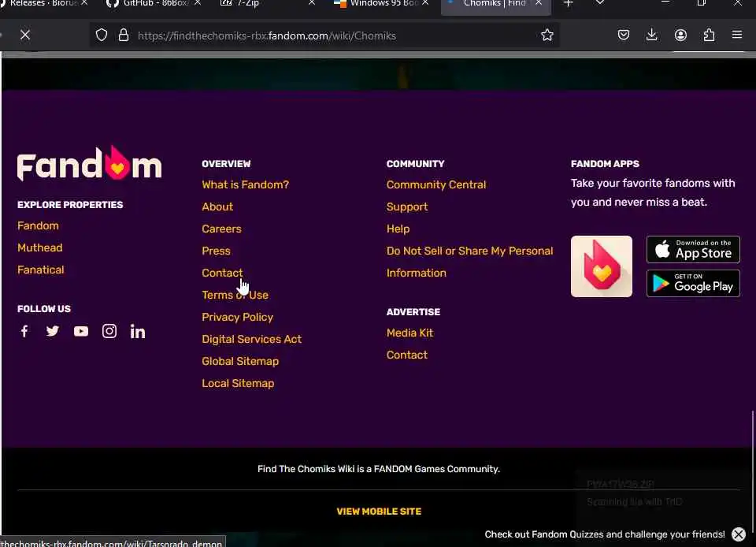Bookmark this page with star icon
Viewport: 756px width, 547px height.
(x=547, y=35)
